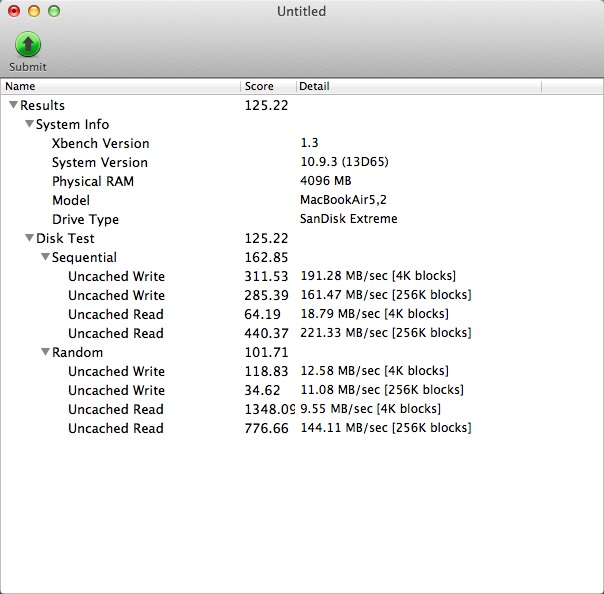Collapse the Sequential tests triangle

pos(45,257)
